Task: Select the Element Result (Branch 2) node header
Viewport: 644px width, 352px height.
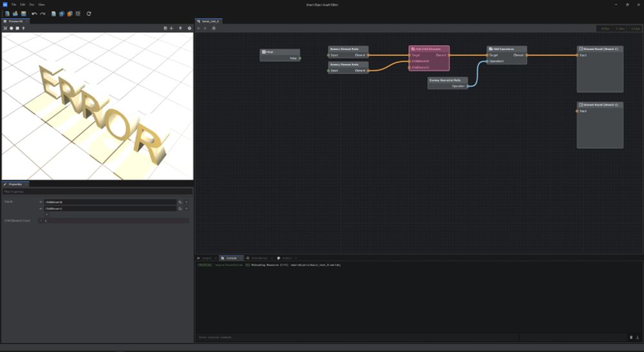Action: 600,105
